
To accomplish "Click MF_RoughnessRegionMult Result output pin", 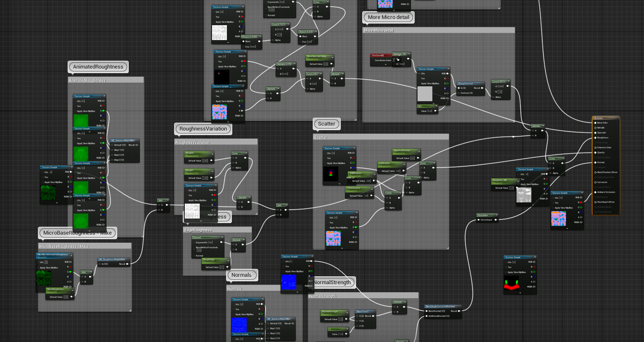I will [x=127, y=264].
